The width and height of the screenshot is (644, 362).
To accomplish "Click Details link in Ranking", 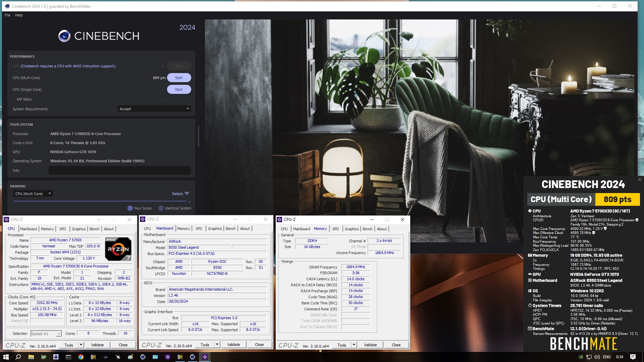I will [177, 194].
